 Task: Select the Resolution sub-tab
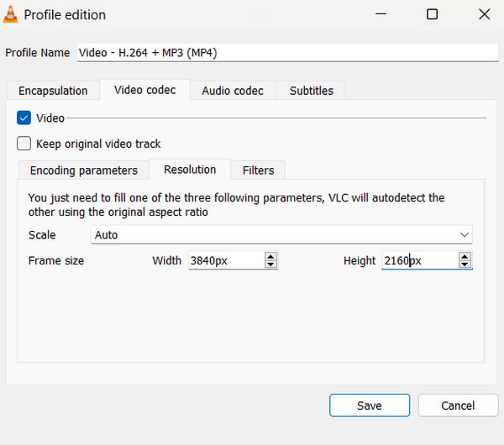point(190,170)
